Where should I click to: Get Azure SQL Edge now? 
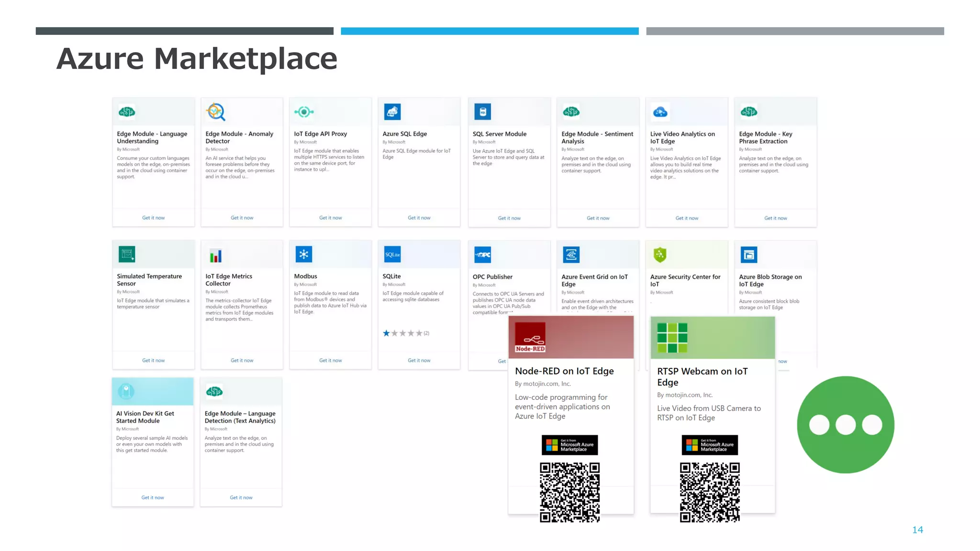pos(419,218)
